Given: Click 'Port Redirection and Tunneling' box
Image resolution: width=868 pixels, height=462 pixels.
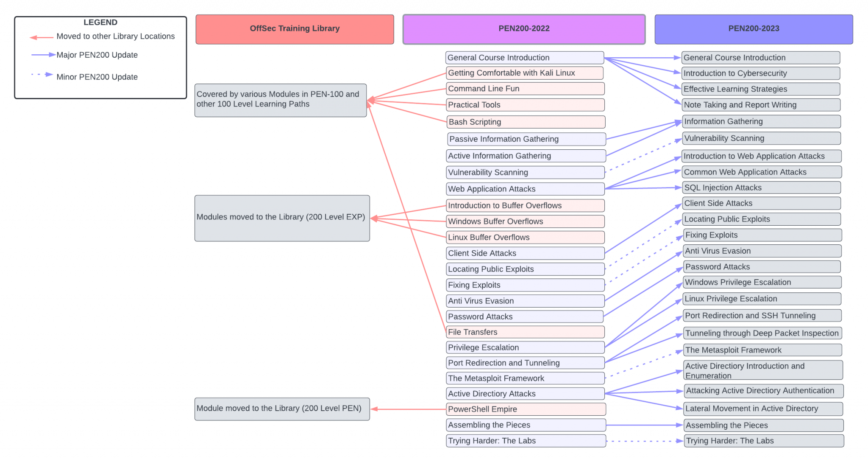Looking at the screenshot, I should tap(525, 363).
